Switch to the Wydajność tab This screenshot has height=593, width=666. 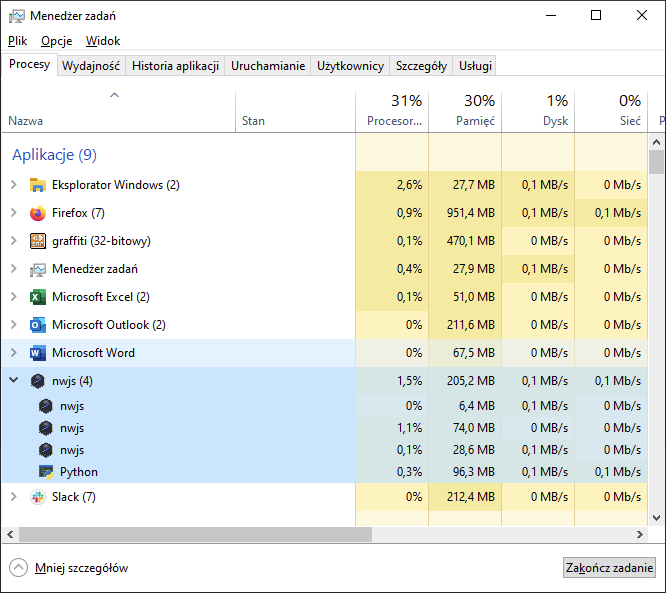(91, 66)
